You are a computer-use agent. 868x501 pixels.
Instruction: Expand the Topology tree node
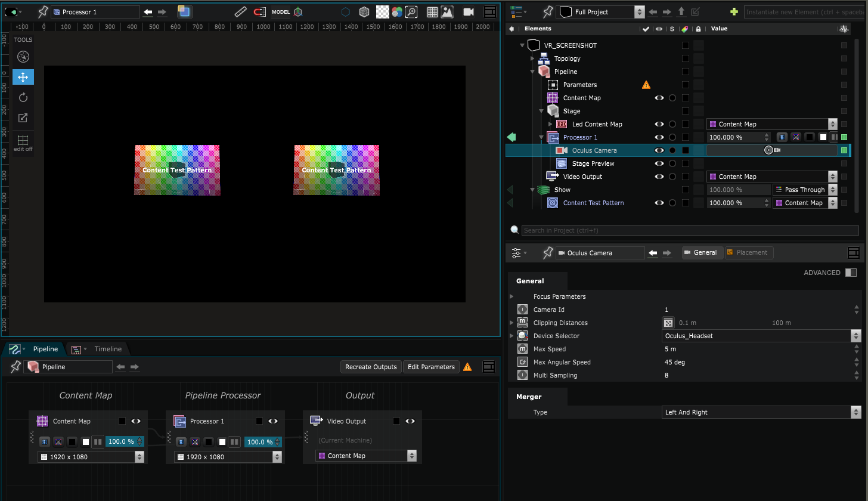point(532,58)
